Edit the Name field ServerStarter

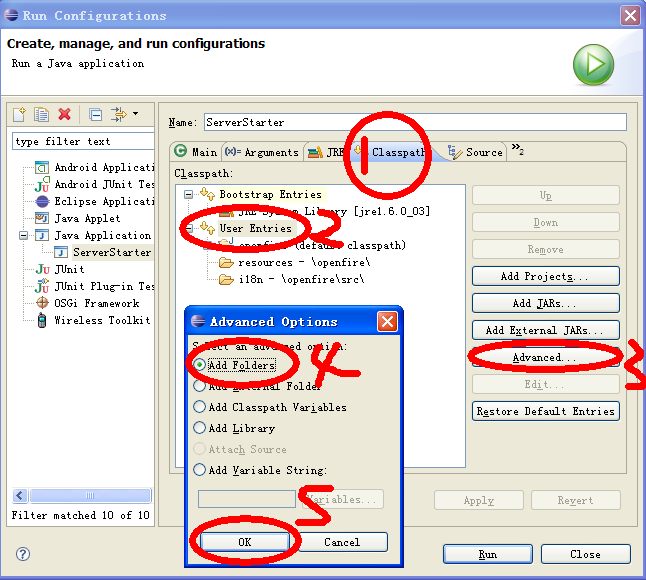[415, 122]
